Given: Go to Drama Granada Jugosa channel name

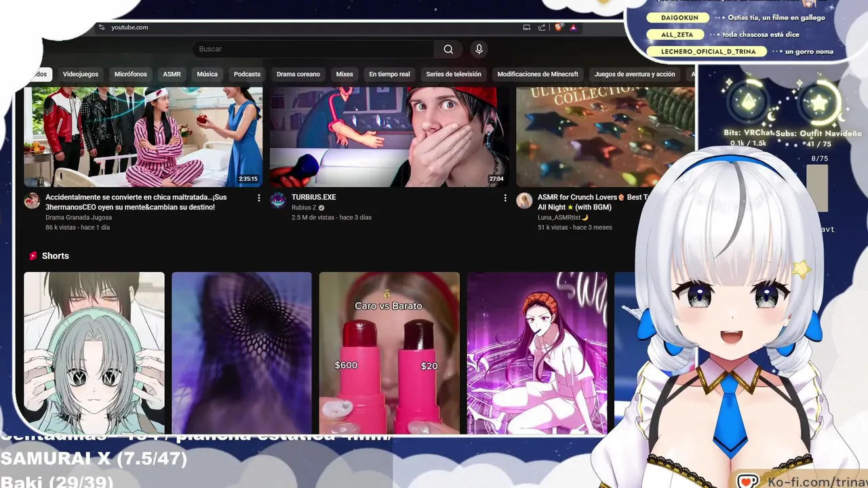Looking at the screenshot, I should 78,218.
